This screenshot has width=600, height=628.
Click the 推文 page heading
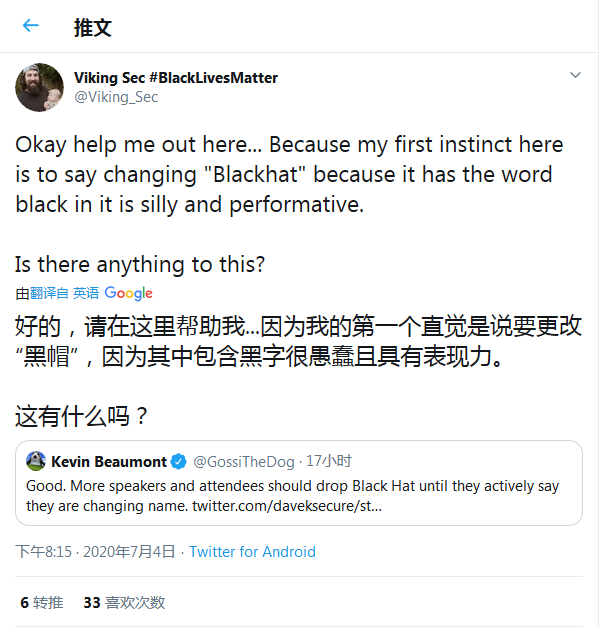pos(93,27)
